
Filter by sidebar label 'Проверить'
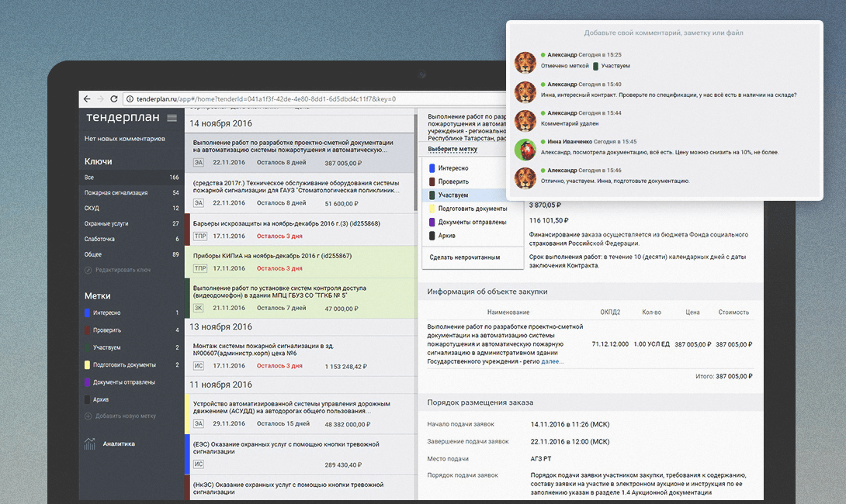coord(132,330)
